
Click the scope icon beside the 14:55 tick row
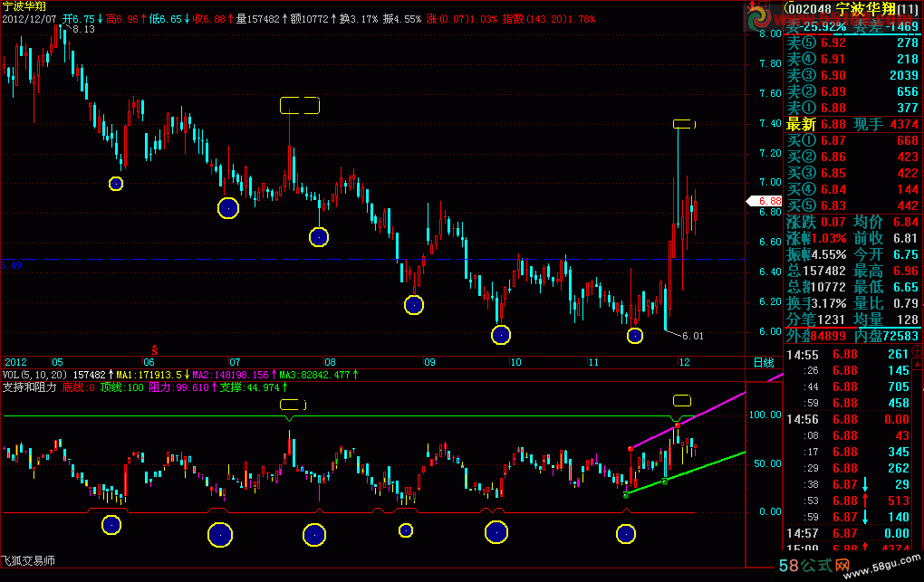[918, 351]
